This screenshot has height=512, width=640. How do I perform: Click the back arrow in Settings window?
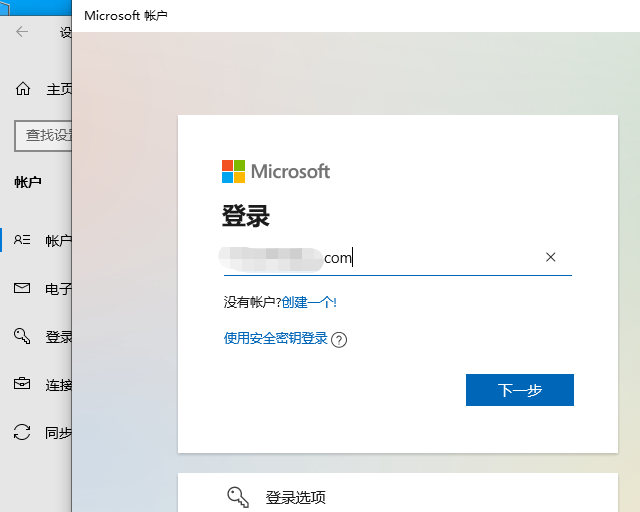(22, 31)
